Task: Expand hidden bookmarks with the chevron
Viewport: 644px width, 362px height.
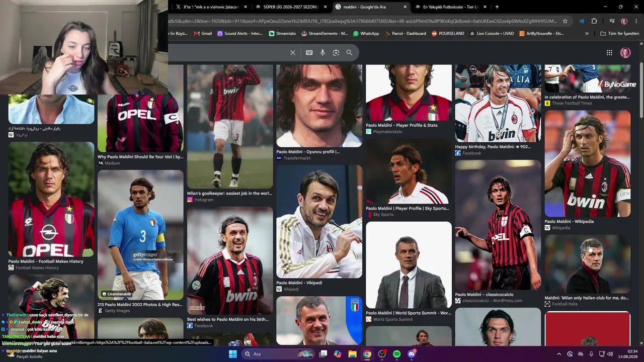Action: pos(587,34)
